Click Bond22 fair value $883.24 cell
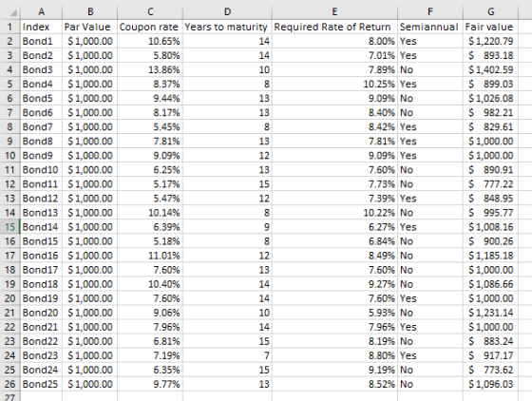Image resolution: width=532 pixels, height=401 pixels. point(490,341)
